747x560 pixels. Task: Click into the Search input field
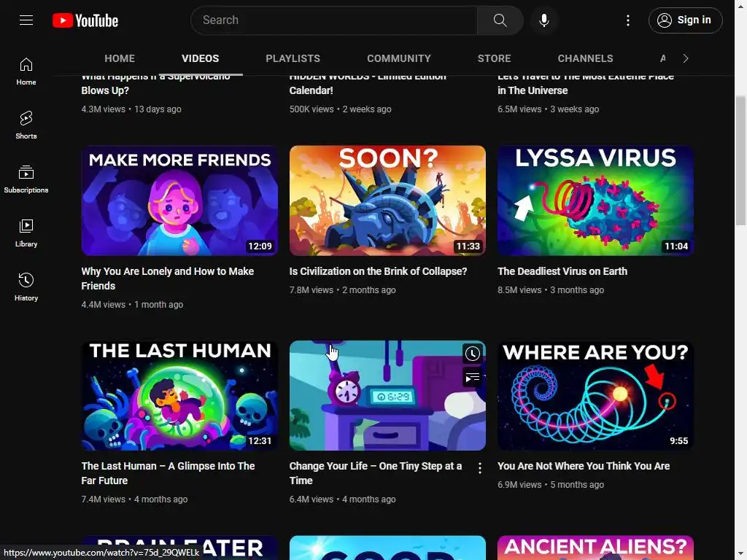(334, 20)
